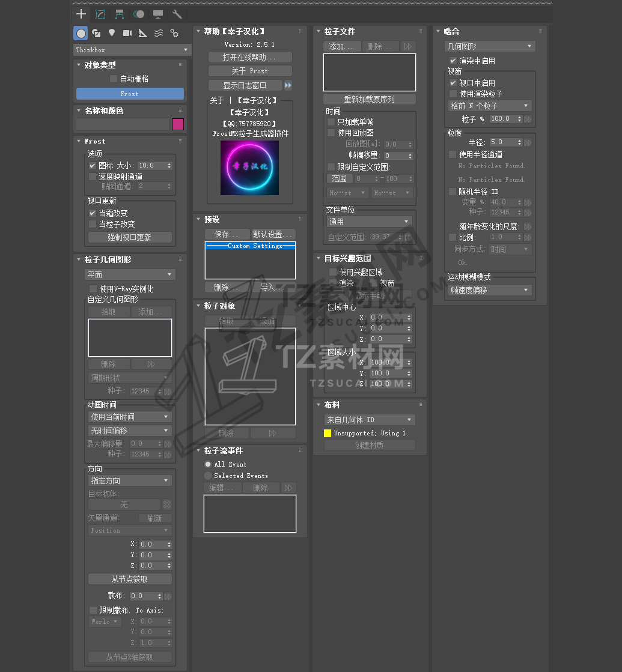Select the Cameras category icon

pyautogui.click(x=127, y=33)
